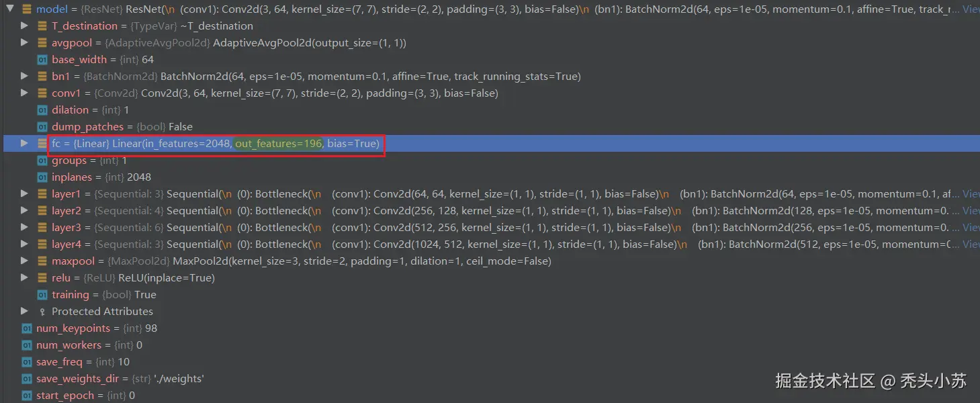Click the object icon beside avgpool

click(42, 43)
